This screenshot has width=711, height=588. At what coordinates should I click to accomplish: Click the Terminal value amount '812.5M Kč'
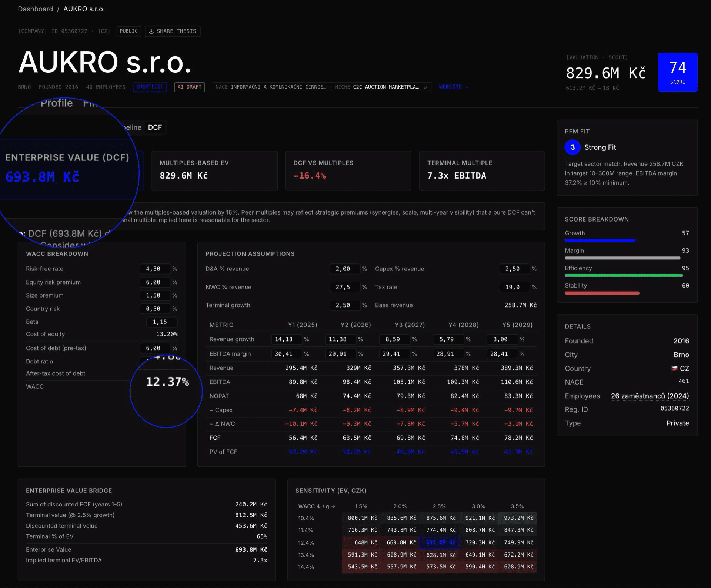pos(251,515)
